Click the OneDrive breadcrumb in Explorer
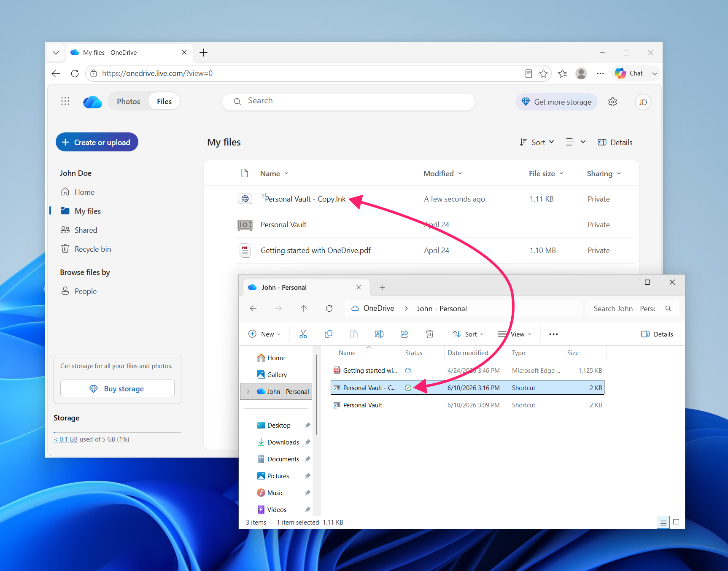 coord(379,308)
